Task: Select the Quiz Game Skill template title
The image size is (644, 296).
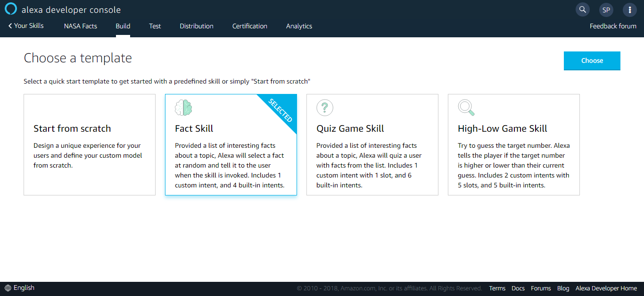Action: click(x=350, y=128)
